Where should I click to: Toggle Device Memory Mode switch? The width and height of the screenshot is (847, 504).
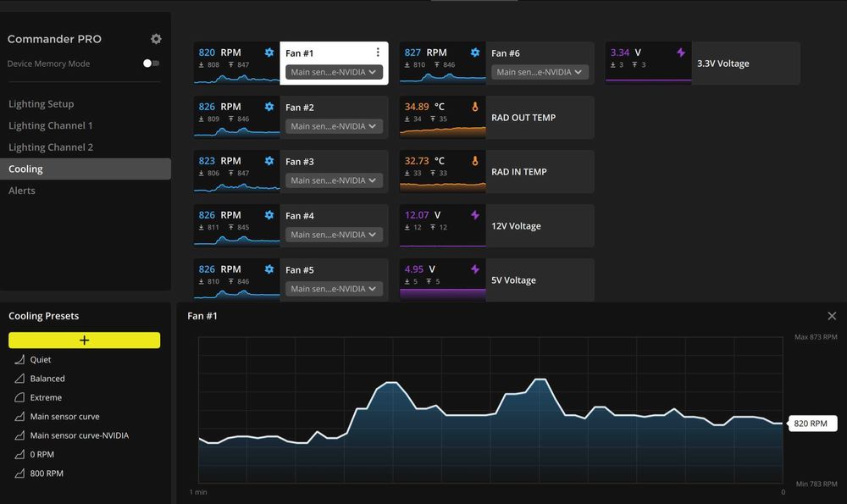coord(151,64)
